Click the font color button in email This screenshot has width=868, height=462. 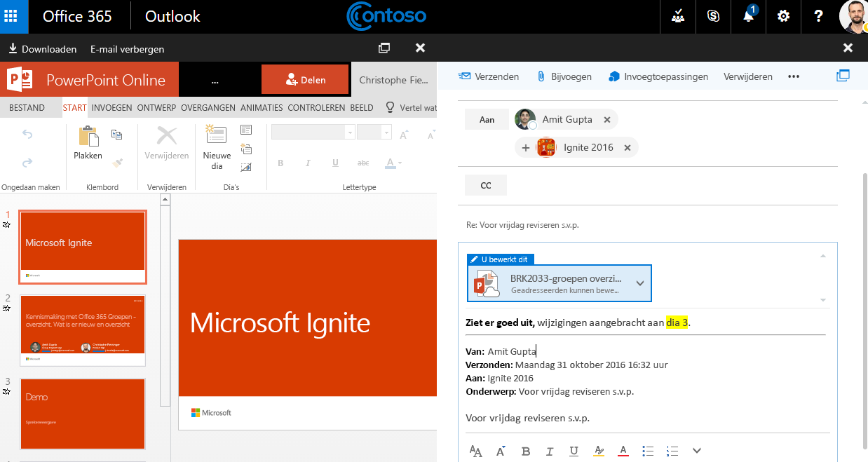(623, 451)
